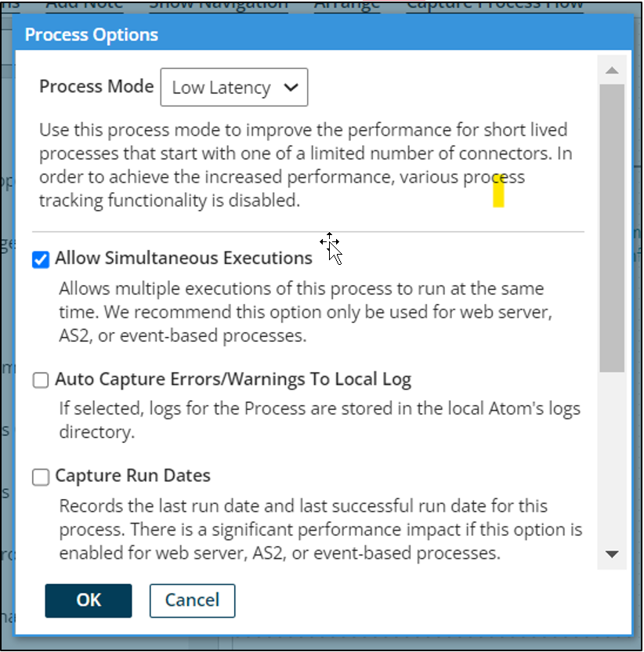
Task: Click the scrollbar up arrow icon
Action: (x=613, y=70)
